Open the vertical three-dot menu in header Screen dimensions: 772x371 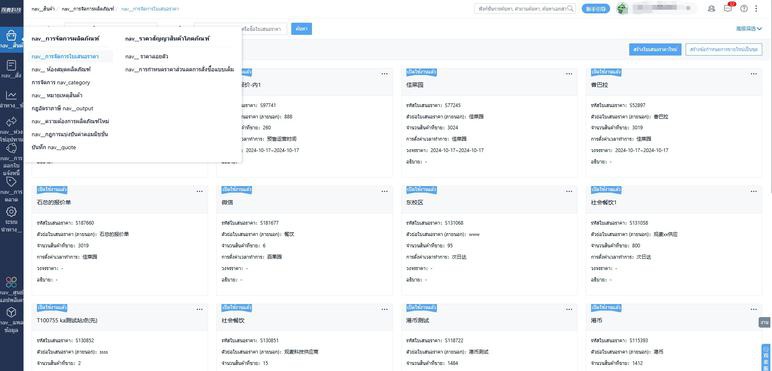[x=756, y=8]
